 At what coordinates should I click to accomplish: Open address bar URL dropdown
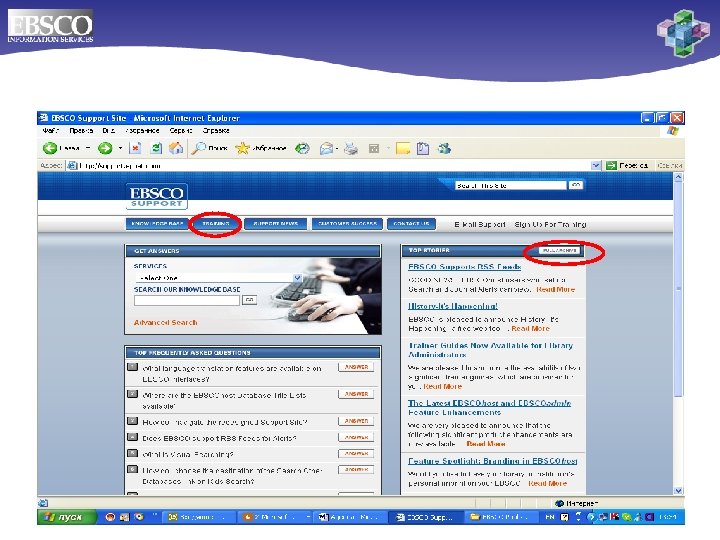(596, 165)
